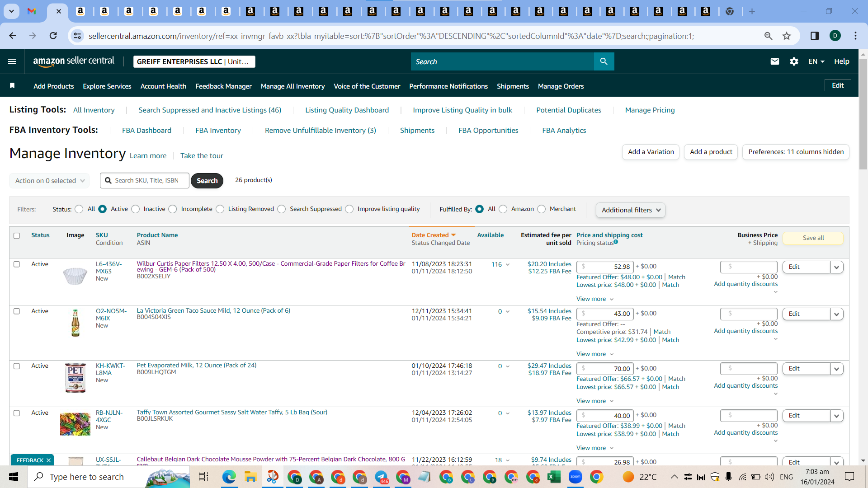Select Fulfilled By Amazon radio button
Image resolution: width=868 pixels, height=488 pixels.
pyautogui.click(x=503, y=209)
